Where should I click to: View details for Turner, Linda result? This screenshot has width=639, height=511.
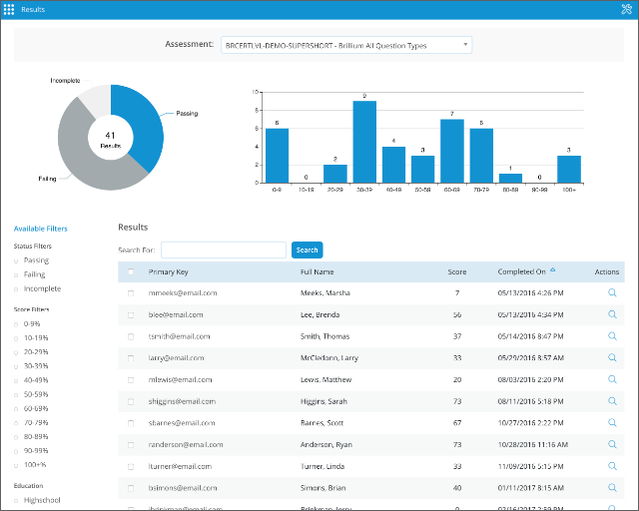[x=612, y=466]
